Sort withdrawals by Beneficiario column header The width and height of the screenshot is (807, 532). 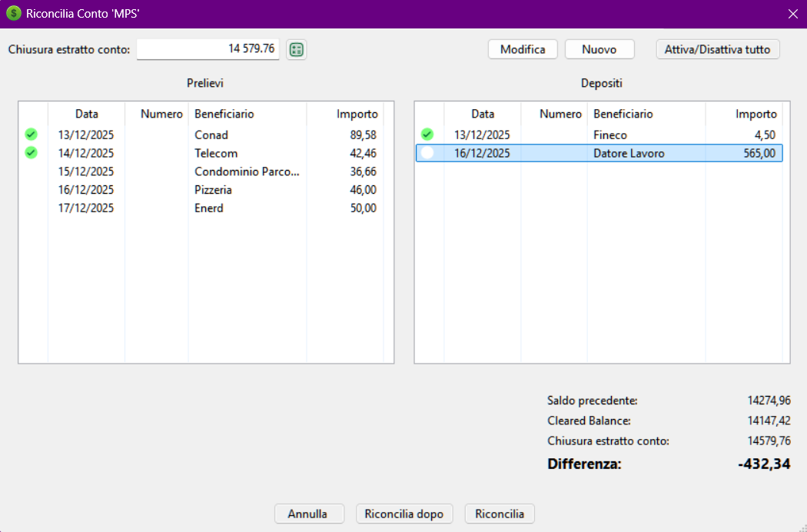[224, 114]
